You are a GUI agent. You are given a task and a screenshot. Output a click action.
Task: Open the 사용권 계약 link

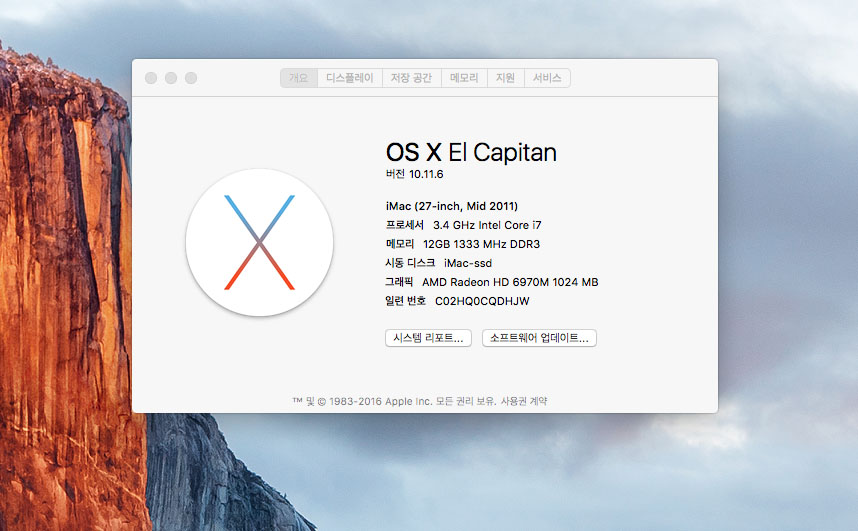[524, 401]
